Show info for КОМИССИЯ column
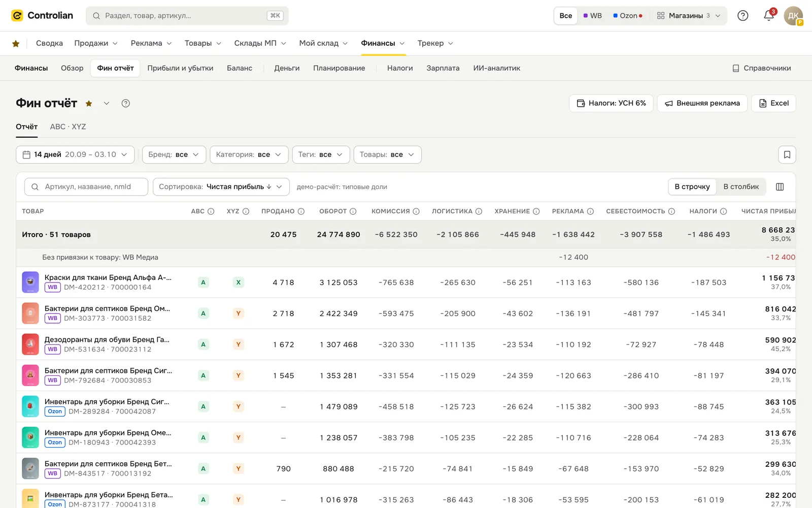The width and height of the screenshot is (812, 508). 416,211
